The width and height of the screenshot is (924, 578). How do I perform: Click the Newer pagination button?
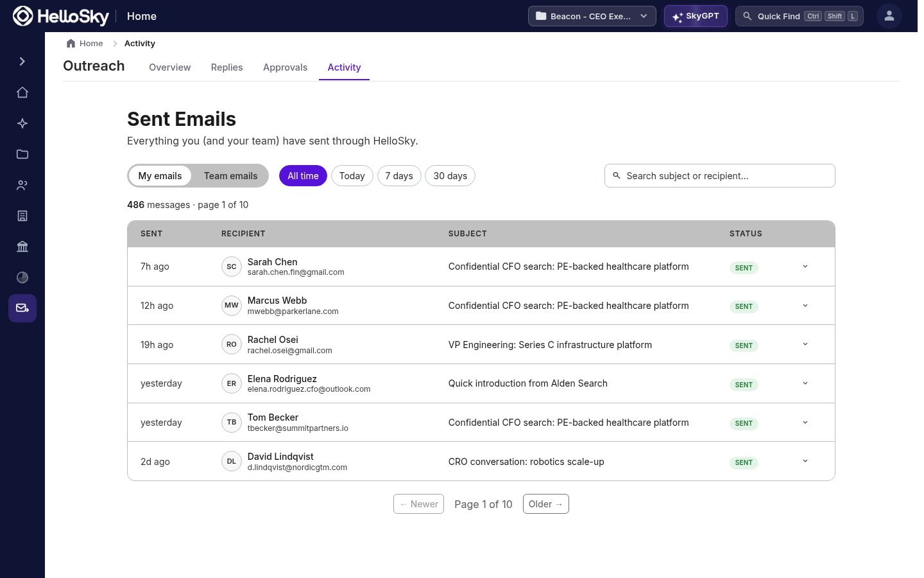pos(418,504)
